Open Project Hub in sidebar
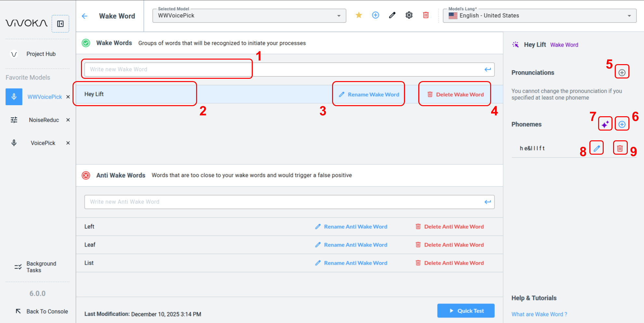The image size is (644, 323). pyautogui.click(x=41, y=54)
